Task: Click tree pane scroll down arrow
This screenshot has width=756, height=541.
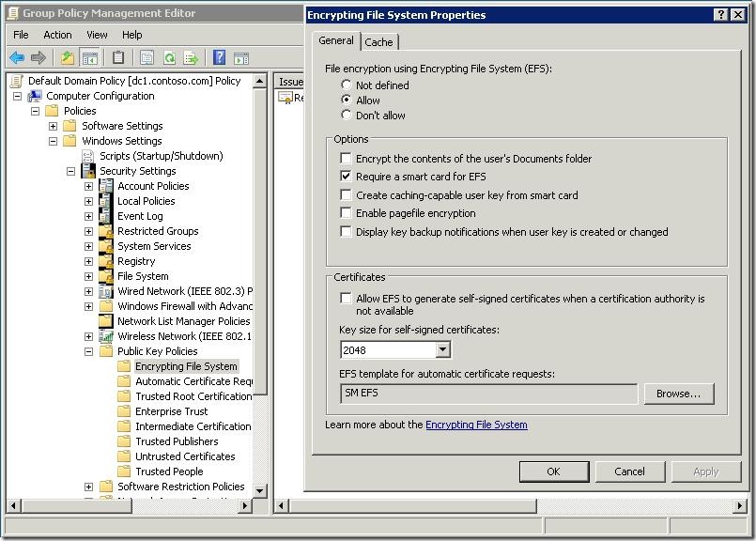Action: (260, 491)
